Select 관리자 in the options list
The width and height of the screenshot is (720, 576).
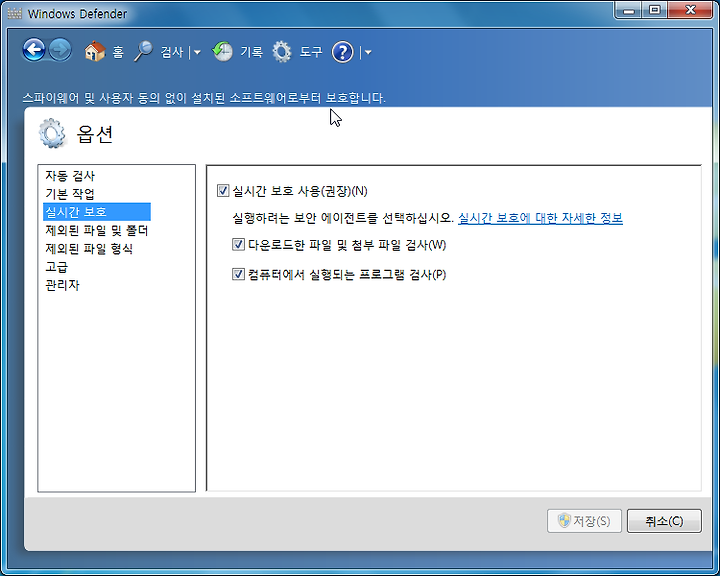pyautogui.click(x=62, y=285)
